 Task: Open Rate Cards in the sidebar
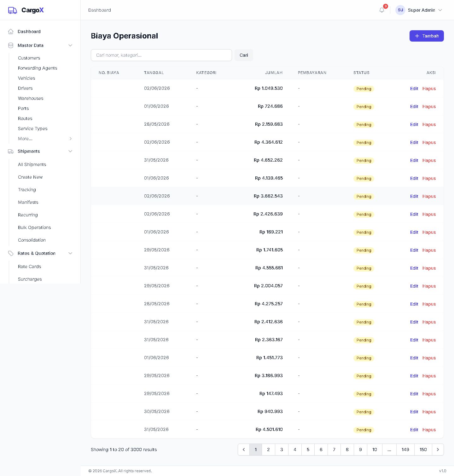click(30, 267)
